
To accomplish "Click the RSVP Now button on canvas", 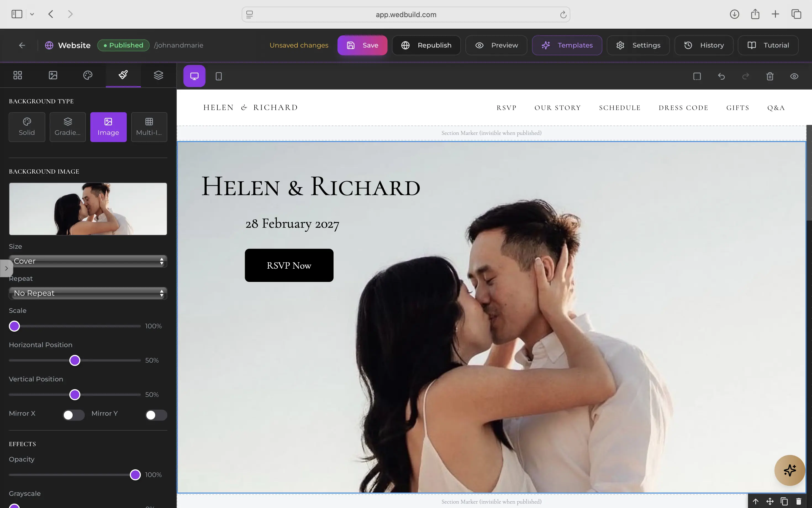I will tap(289, 265).
